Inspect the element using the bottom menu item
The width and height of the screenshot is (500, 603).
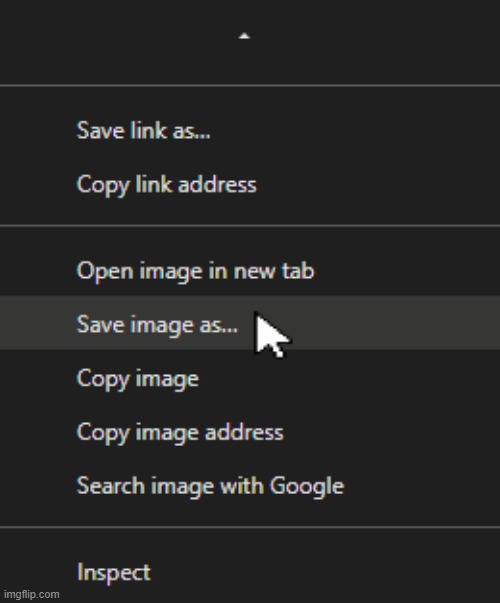pyautogui.click(x=250, y=572)
